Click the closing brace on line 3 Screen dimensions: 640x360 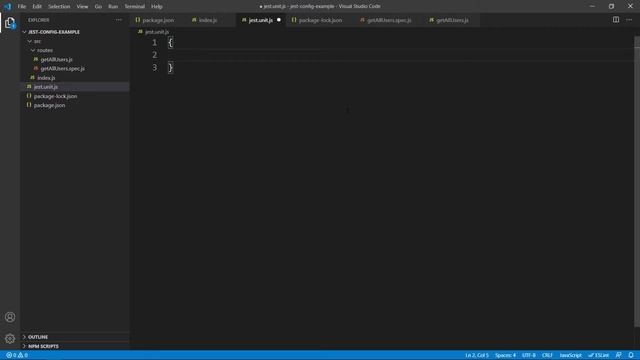pos(170,67)
